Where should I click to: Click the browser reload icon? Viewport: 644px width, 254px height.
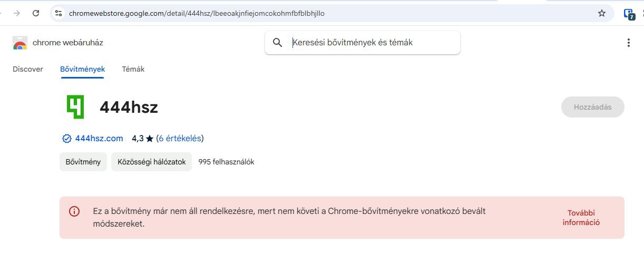[x=36, y=13]
